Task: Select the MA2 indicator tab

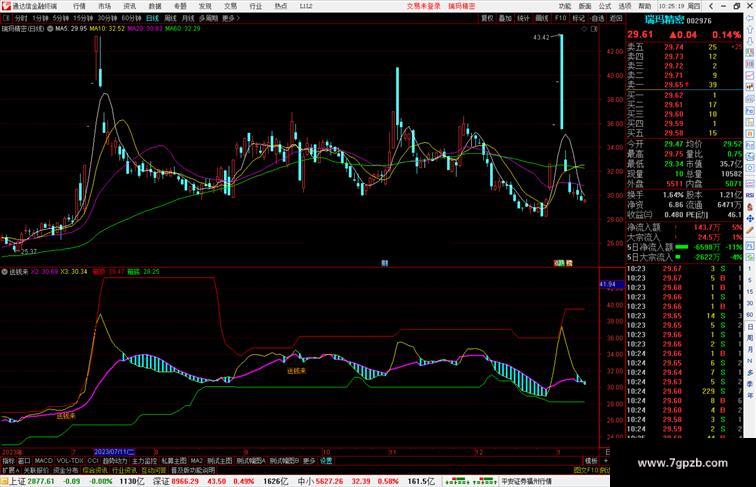Action: point(196,461)
